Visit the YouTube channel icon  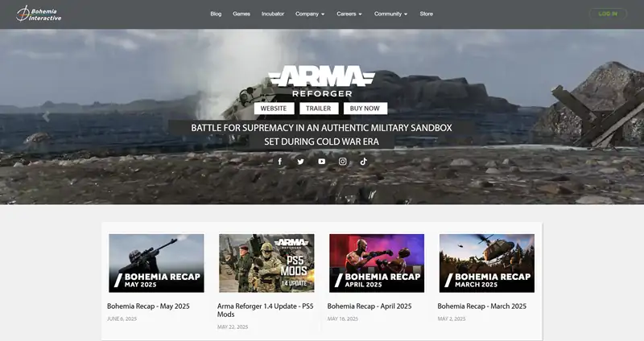coord(322,162)
